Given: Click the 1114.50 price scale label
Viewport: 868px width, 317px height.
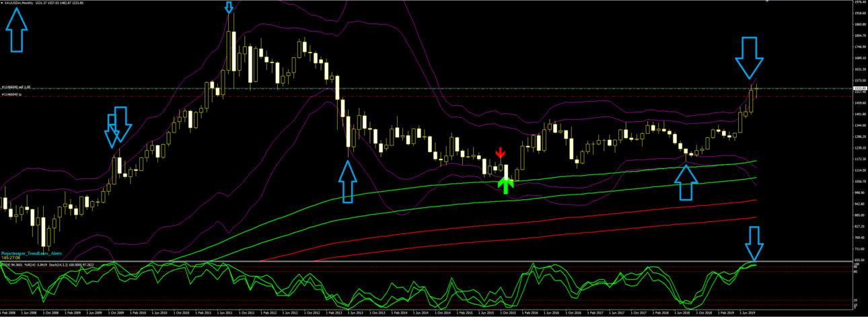Looking at the screenshot, I should (861, 170).
